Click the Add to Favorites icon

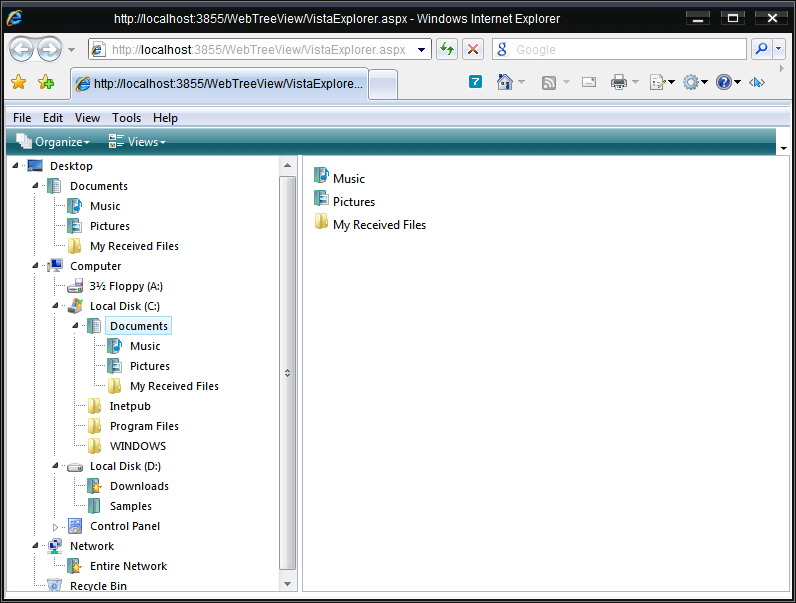(46, 83)
